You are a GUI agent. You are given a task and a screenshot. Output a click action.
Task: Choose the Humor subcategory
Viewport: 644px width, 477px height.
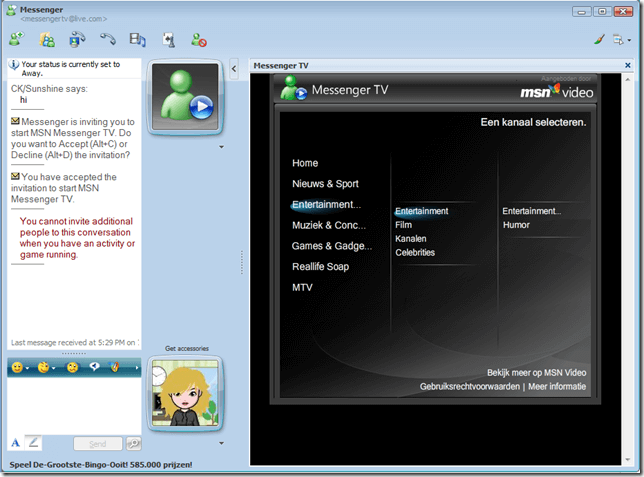click(516, 225)
